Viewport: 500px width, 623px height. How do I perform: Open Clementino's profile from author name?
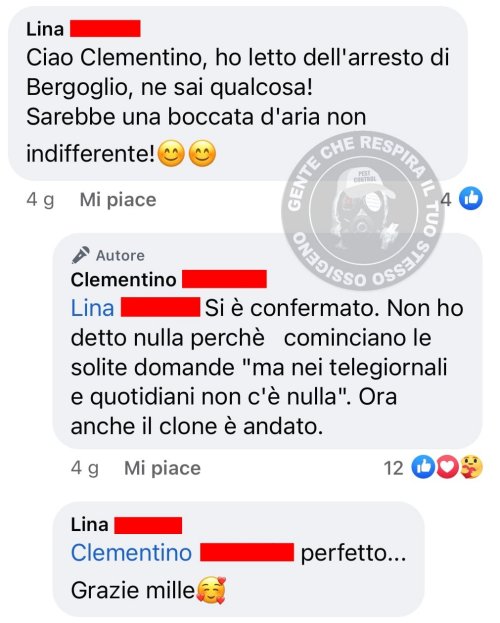(x=124, y=280)
